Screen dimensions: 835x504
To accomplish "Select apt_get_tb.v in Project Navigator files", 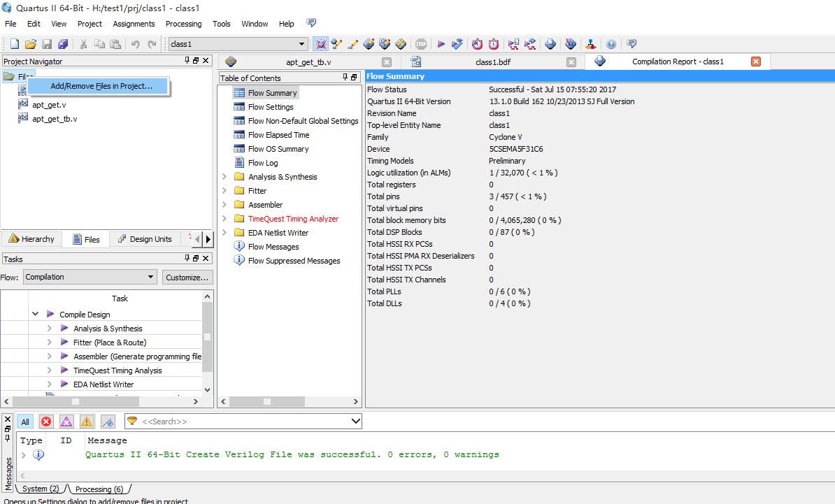I will (x=55, y=119).
